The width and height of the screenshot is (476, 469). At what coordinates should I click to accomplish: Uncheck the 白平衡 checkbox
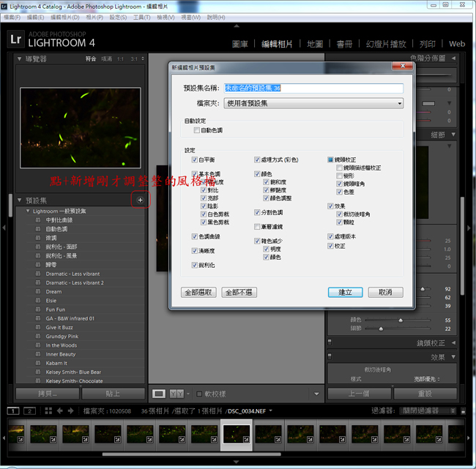tap(195, 160)
